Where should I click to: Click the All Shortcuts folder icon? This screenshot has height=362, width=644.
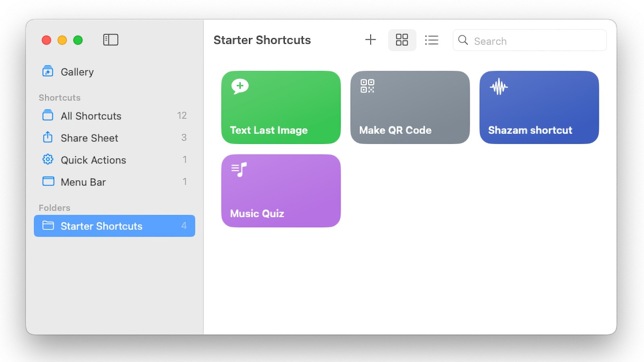point(48,115)
